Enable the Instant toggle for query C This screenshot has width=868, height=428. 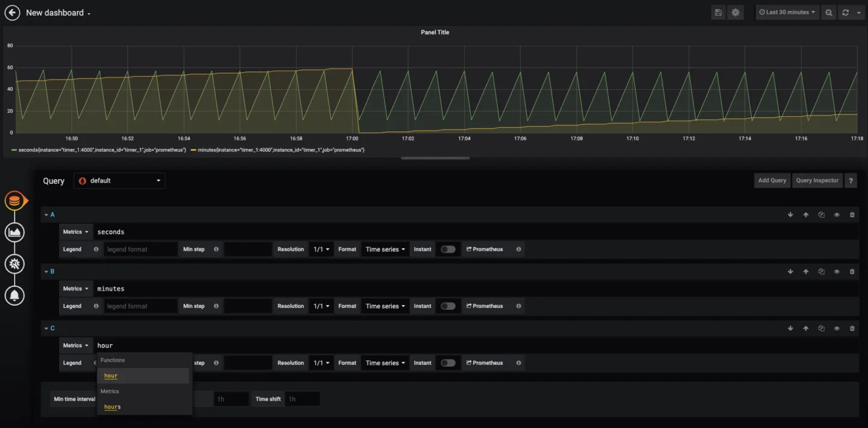tap(448, 363)
